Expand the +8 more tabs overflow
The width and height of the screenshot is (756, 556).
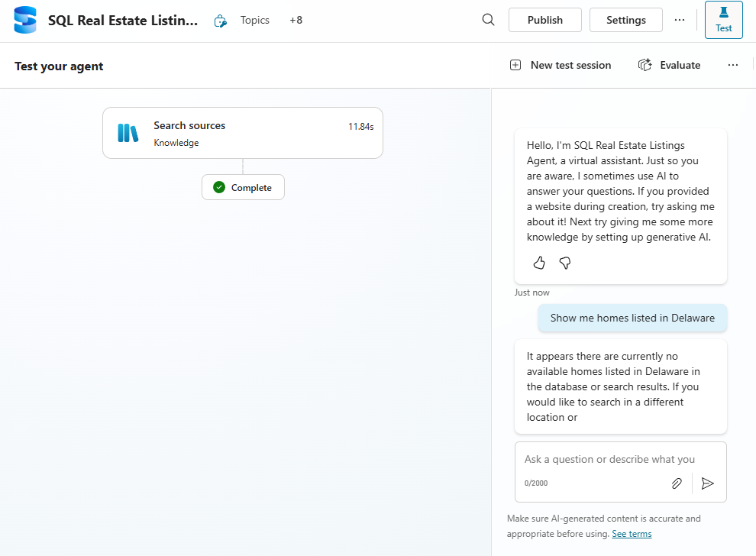click(296, 20)
